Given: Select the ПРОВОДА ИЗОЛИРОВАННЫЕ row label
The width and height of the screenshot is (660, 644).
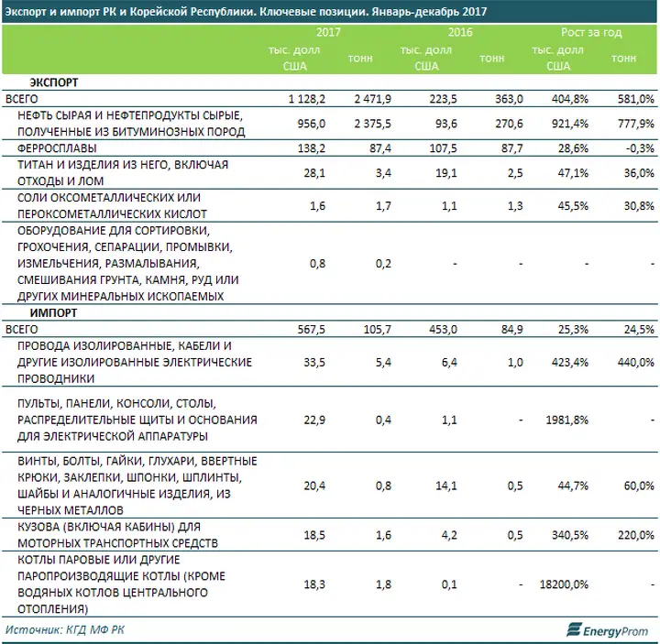Looking at the screenshot, I should coord(135,362).
